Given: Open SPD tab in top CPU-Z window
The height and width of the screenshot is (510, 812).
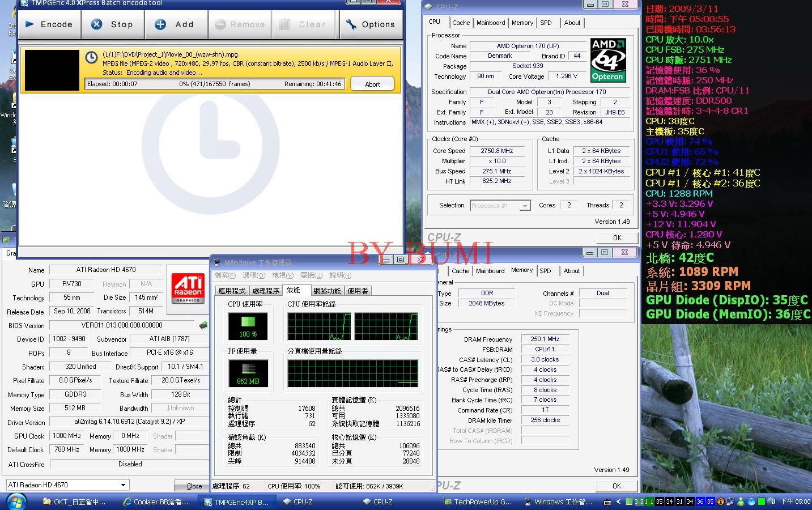Looking at the screenshot, I should pos(546,23).
